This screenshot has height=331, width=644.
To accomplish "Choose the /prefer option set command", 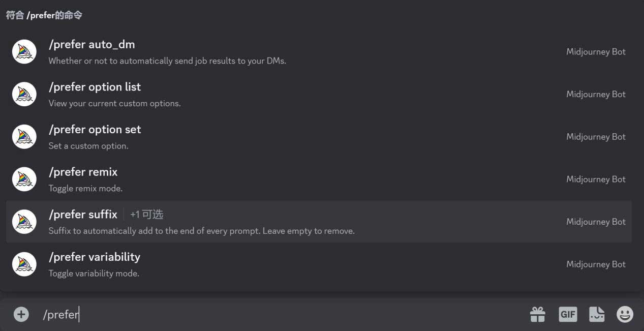I will (x=95, y=130).
